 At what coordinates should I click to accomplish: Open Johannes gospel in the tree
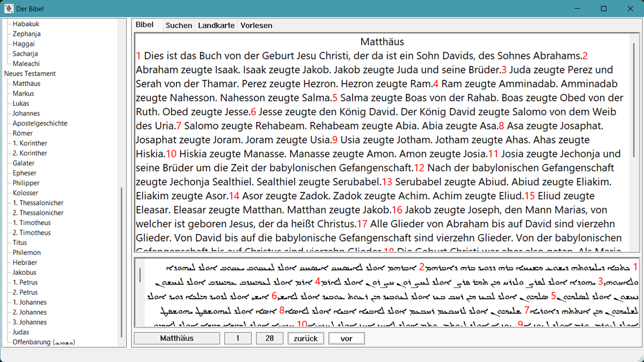click(26, 113)
